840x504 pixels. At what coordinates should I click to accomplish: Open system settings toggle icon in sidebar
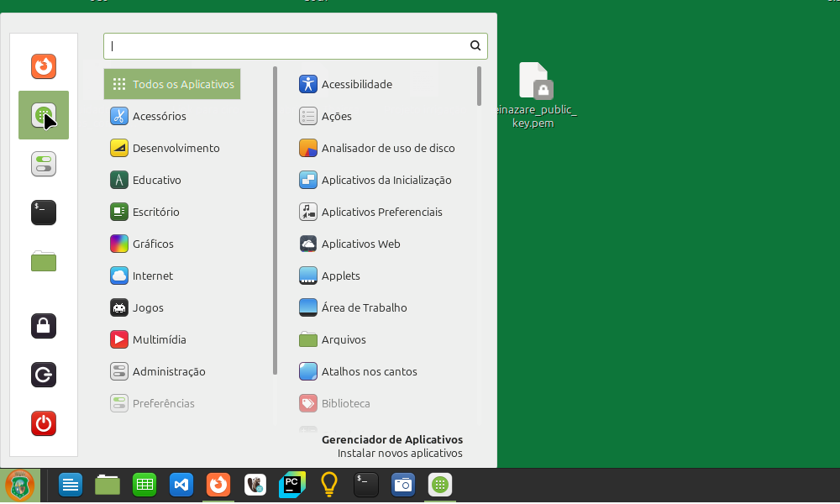(x=44, y=164)
